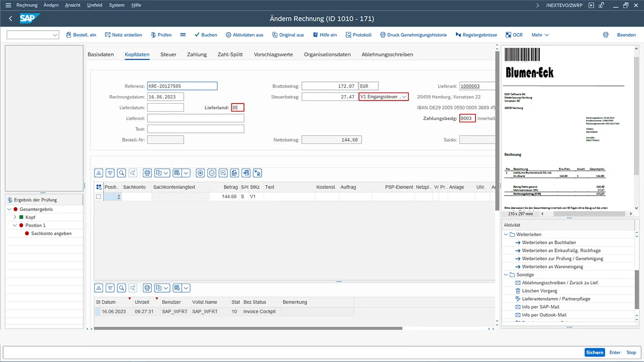Screen dimensions: 644x362
Task: Open the Organisationsdaten tab
Action: pos(327,54)
